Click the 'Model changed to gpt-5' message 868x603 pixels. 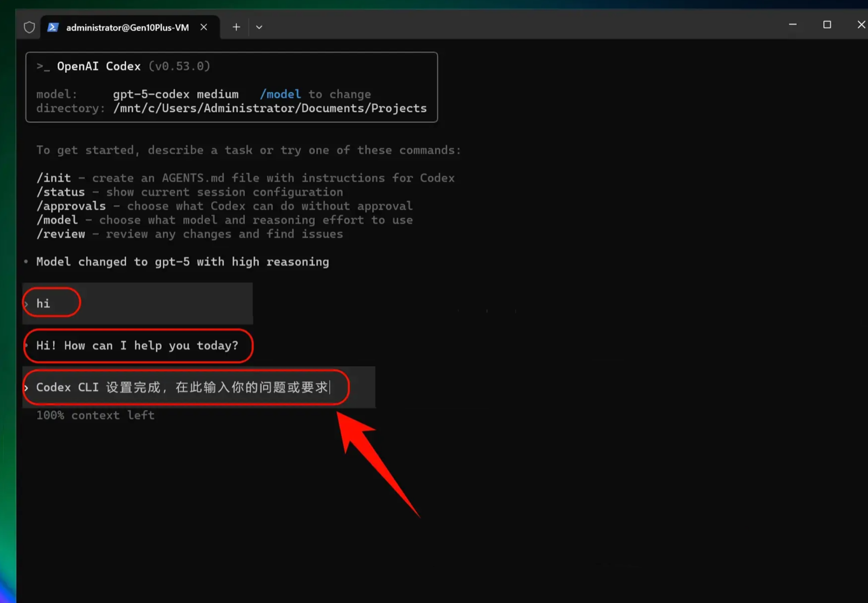tap(182, 262)
